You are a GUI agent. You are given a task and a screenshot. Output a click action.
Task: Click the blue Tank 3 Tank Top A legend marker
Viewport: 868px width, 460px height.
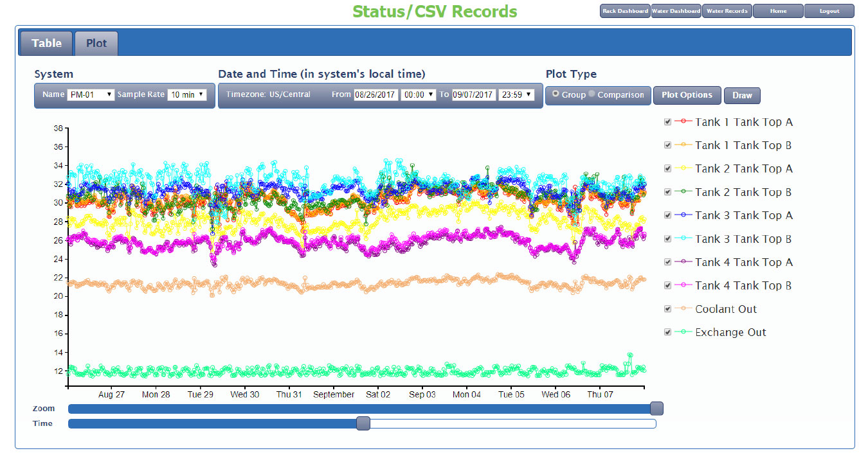[x=683, y=215]
